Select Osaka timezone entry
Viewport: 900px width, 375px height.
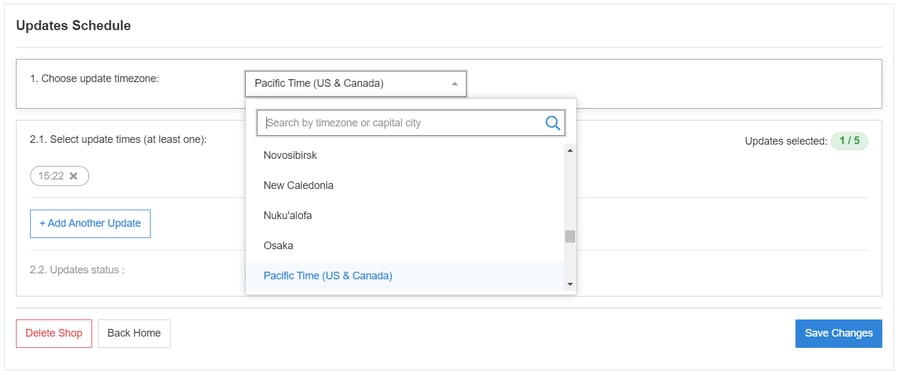405,245
